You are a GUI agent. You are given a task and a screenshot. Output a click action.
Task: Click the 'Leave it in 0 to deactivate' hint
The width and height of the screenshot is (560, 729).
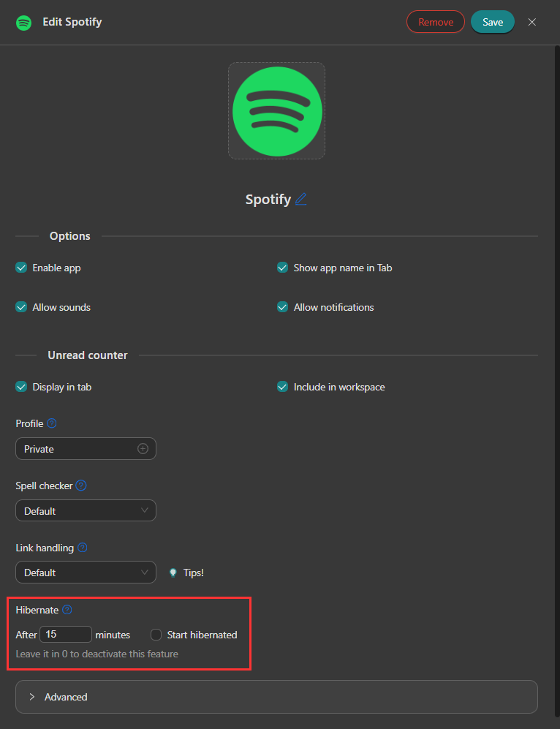(97, 654)
